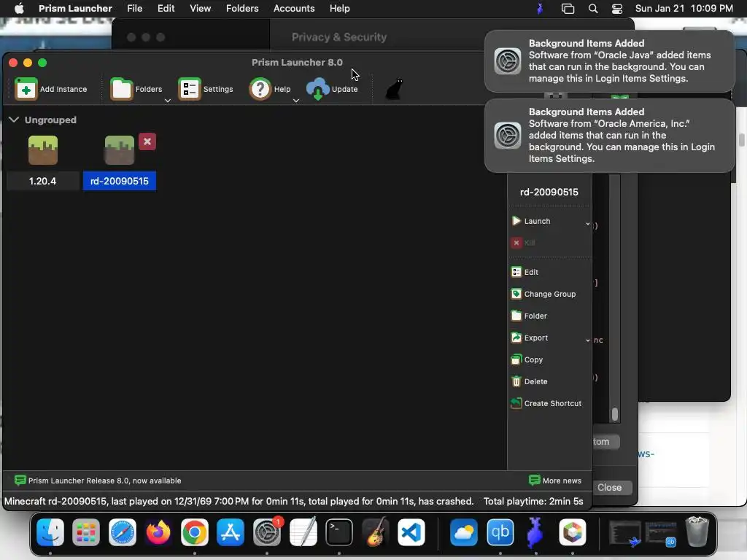Click the Oracle Java background items notification
The width and height of the screenshot is (747, 560).
[x=609, y=61]
